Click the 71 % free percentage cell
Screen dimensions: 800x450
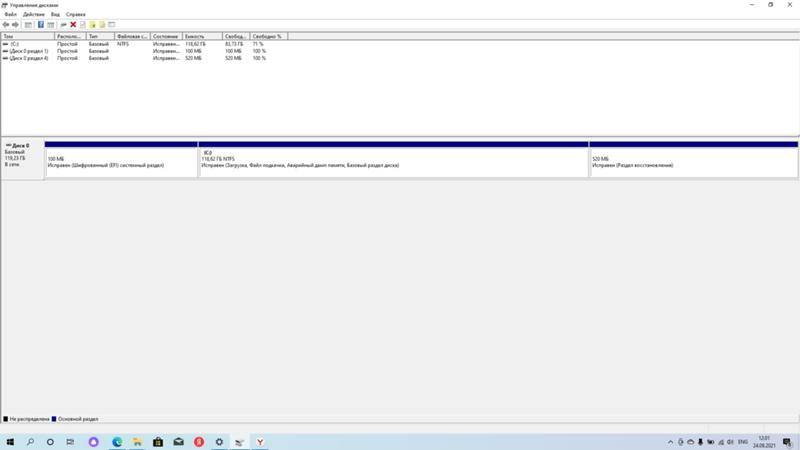[x=258, y=44]
